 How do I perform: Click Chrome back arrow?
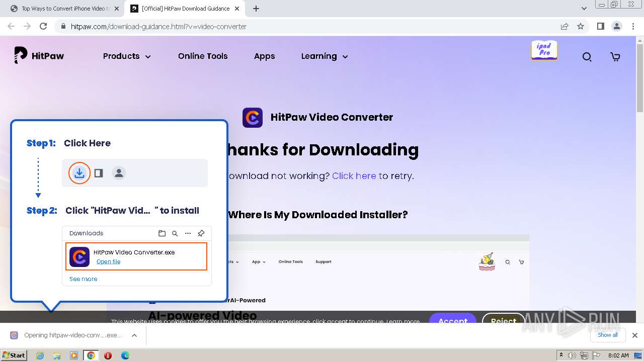[x=11, y=26]
